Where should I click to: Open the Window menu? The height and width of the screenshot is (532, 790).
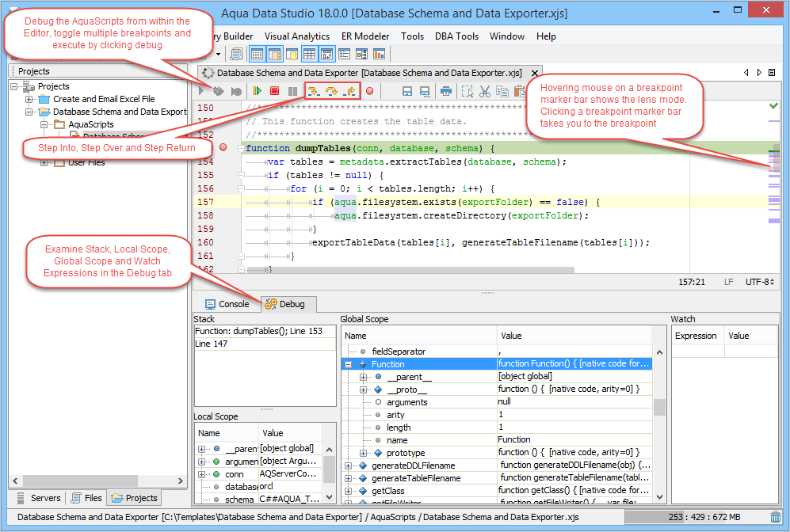pos(507,36)
